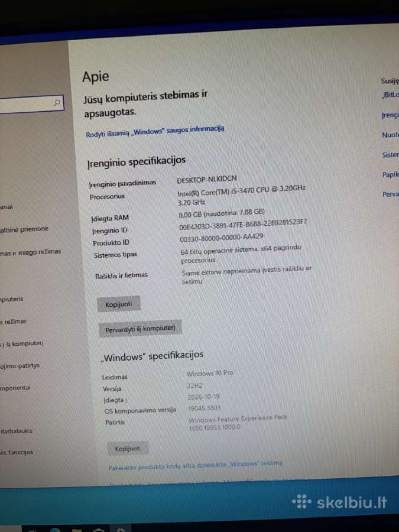Click system type value '64 bitų operacinė sistema'
Screen dimensions: 399x532
tap(241, 254)
